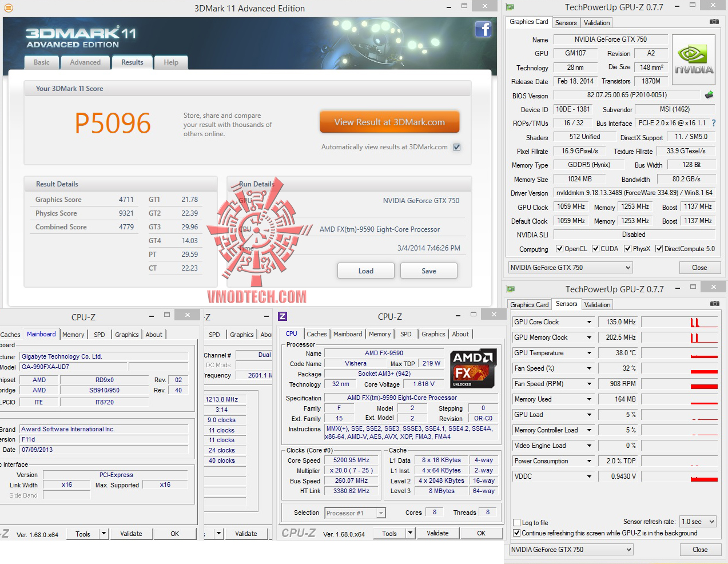Toggle the OpenCL checkbox
Viewport: 728px width, 564px height.
pos(560,249)
